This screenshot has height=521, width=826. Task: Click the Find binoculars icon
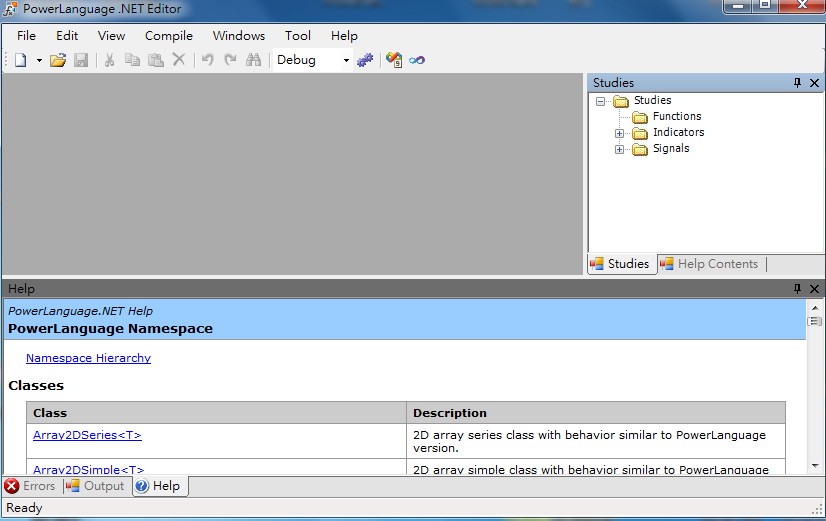(x=253, y=60)
